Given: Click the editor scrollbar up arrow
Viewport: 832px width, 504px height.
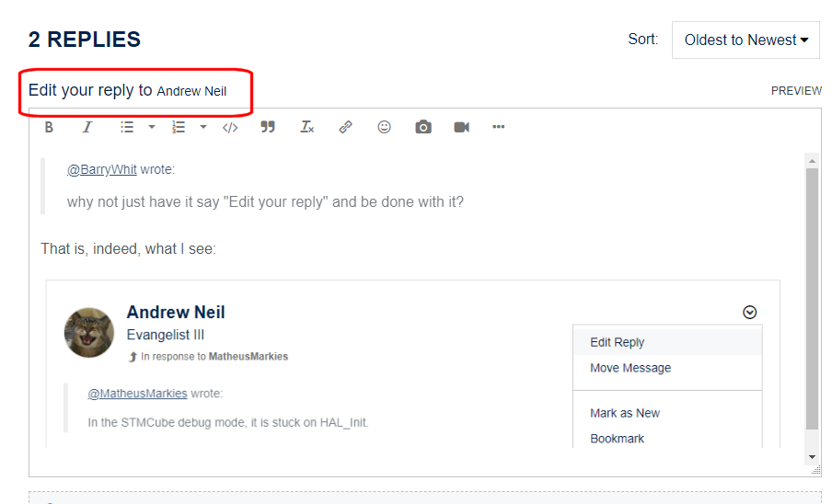Looking at the screenshot, I should pos(812,161).
